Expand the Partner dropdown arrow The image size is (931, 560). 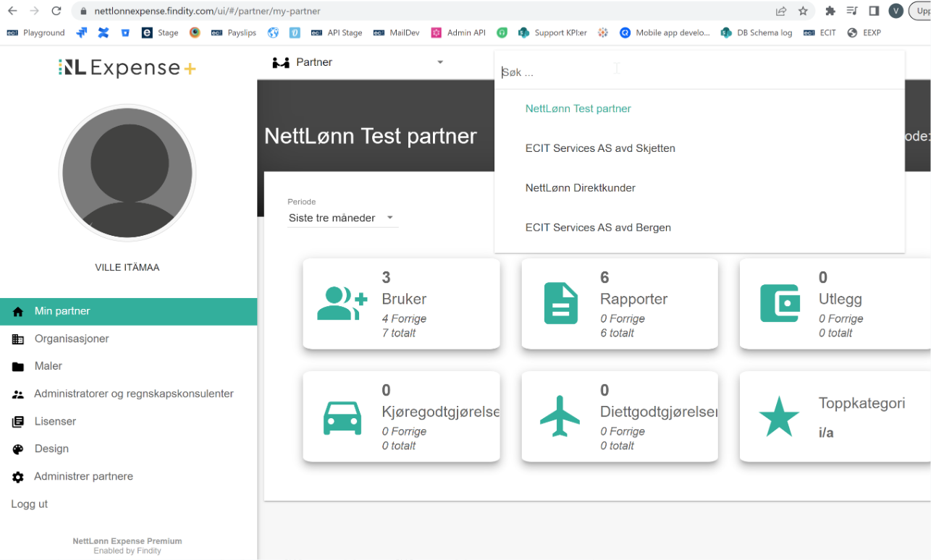(x=439, y=62)
